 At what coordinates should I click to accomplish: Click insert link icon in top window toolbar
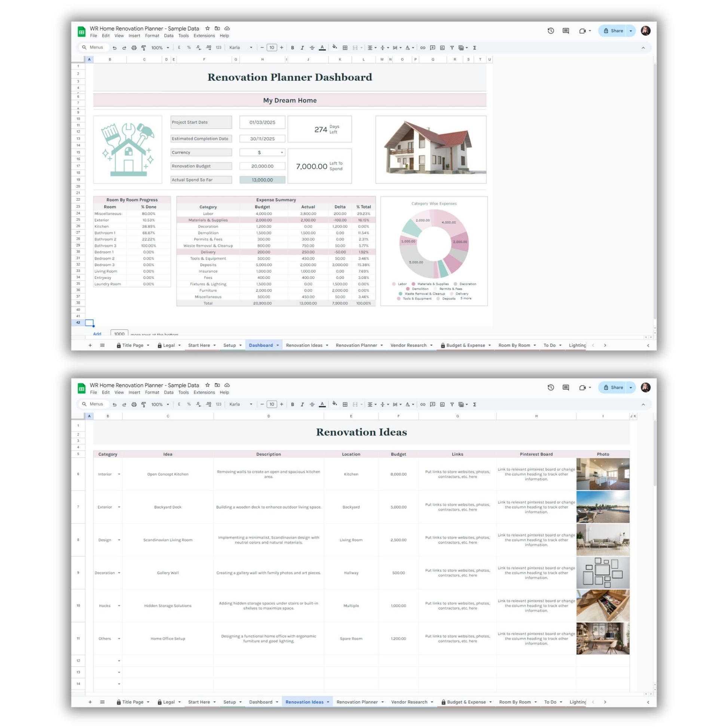pyautogui.click(x=423, y=48)
